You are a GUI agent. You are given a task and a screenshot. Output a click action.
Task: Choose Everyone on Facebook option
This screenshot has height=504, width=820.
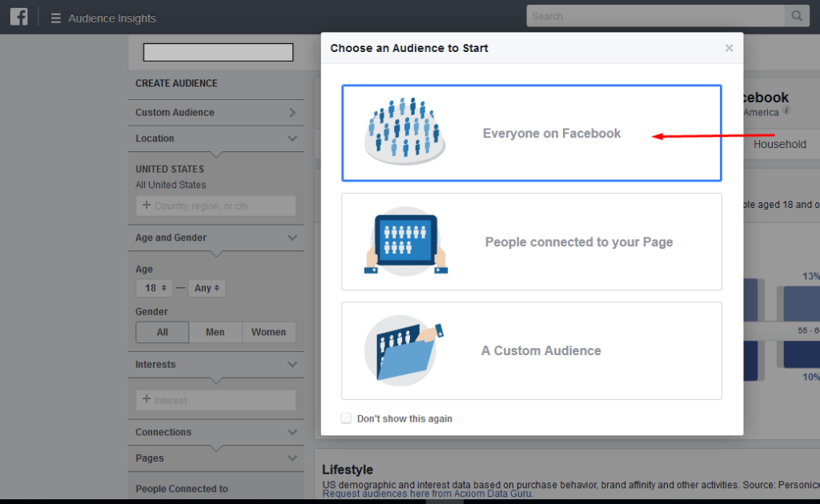tap(532, 133)
